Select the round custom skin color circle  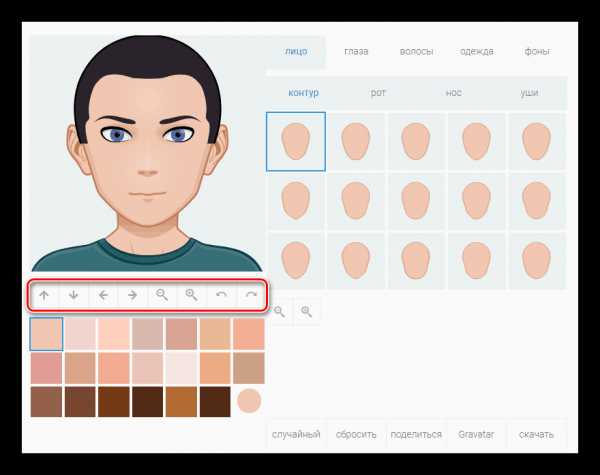click(249, 401)
